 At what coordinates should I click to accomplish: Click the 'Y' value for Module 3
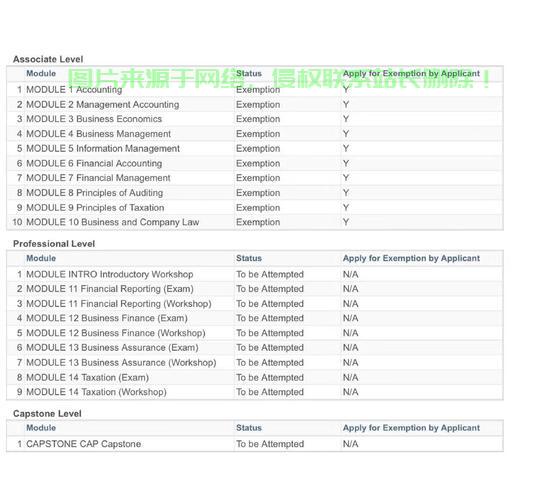point(346,119)
